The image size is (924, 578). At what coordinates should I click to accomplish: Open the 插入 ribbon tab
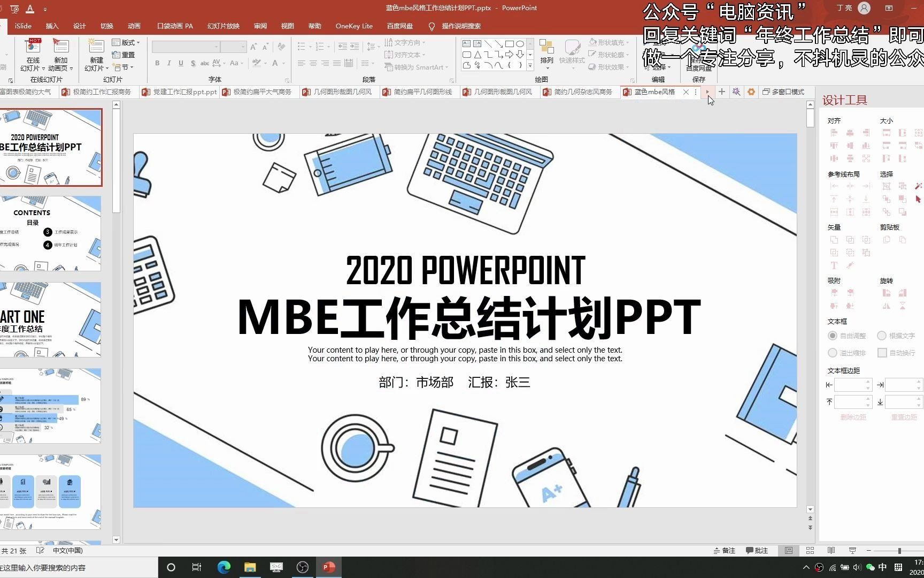coord(52,26)
